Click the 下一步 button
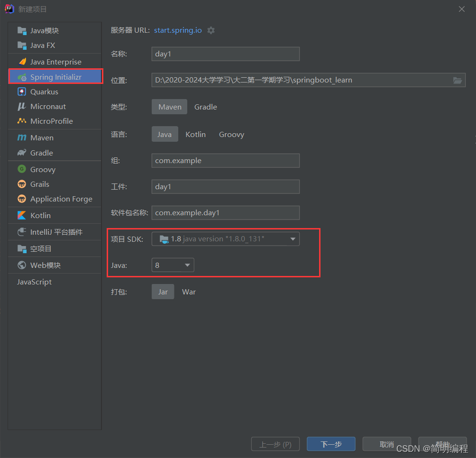The height and width of the screenshot is (458, 476). 331,444
